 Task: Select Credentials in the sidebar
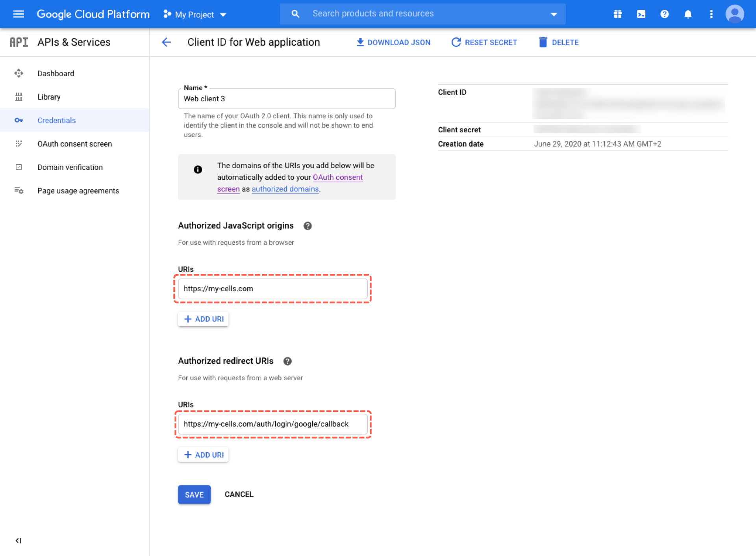tap(75, 120)
